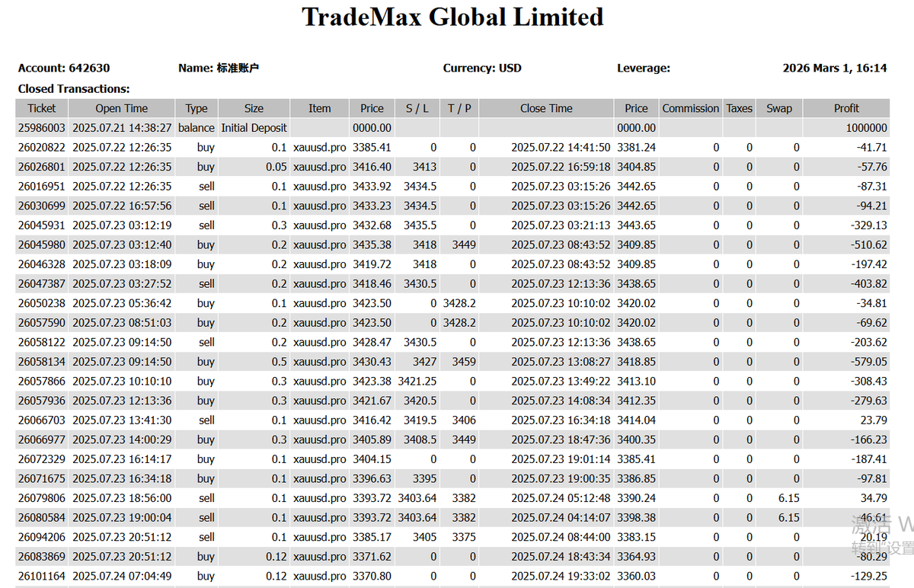Select ticket number 26057590
914x588 pixels.
pyautogui.click(x=42, y=323)
